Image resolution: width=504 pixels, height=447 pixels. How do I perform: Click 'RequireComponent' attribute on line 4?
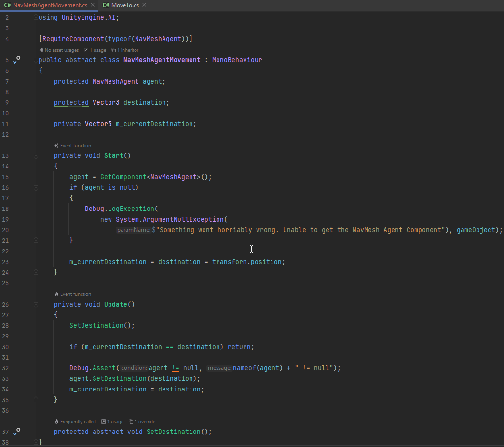73,39
